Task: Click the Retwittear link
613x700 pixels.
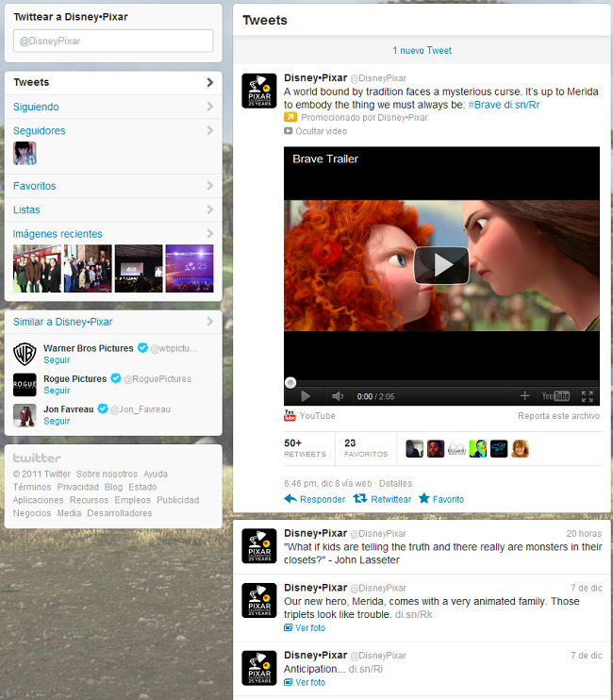Action: [382, 499]
